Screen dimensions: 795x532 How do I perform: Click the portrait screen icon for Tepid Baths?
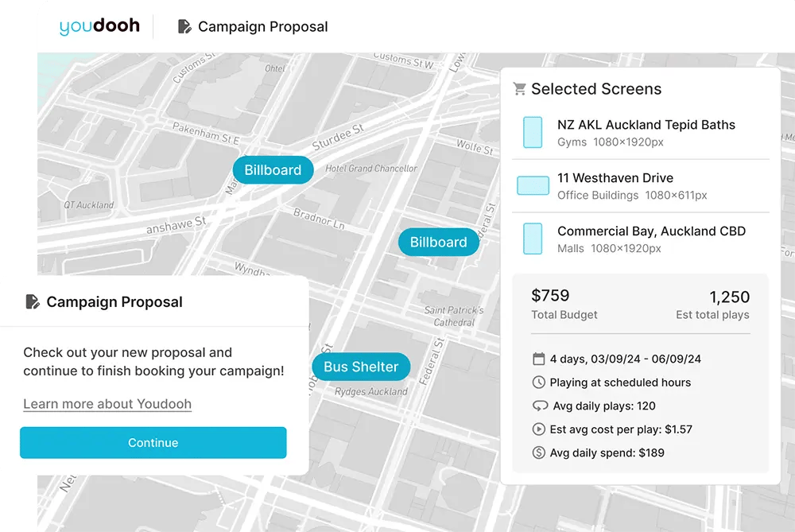[533, 132]
